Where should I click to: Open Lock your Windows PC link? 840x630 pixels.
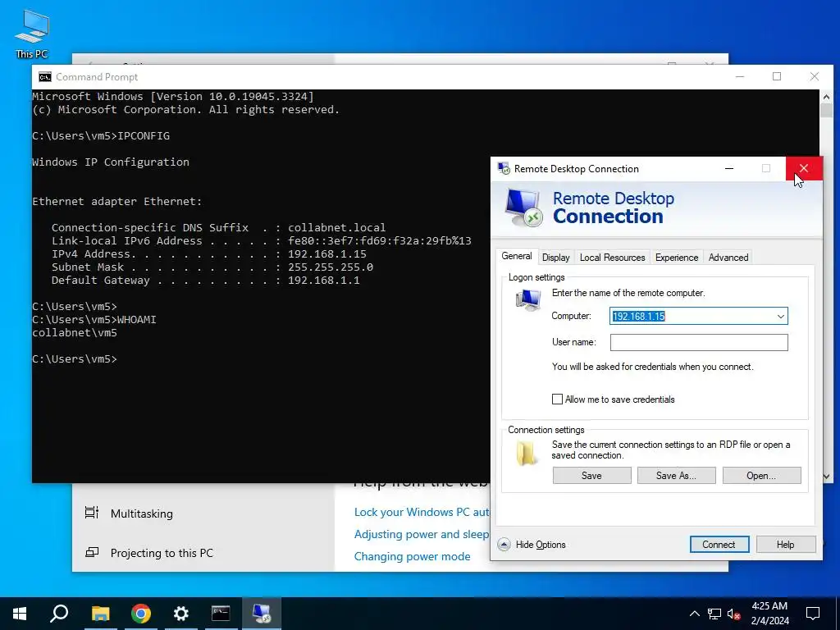coord(422,512)
